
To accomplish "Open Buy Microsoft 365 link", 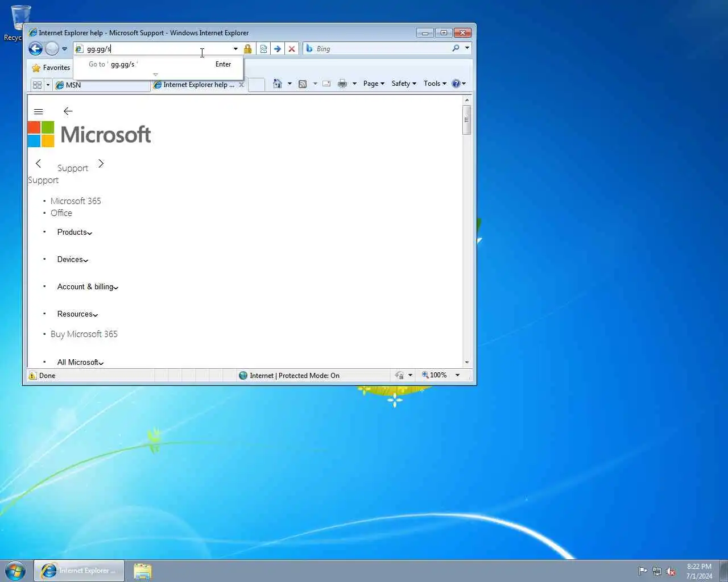I will tap(84, 334).
